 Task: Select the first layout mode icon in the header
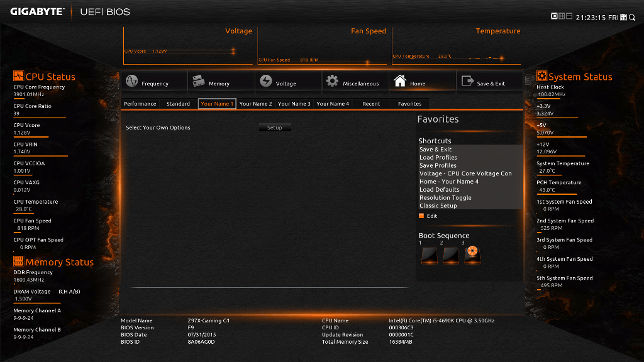pyautogui.click(x=554, y=16)
